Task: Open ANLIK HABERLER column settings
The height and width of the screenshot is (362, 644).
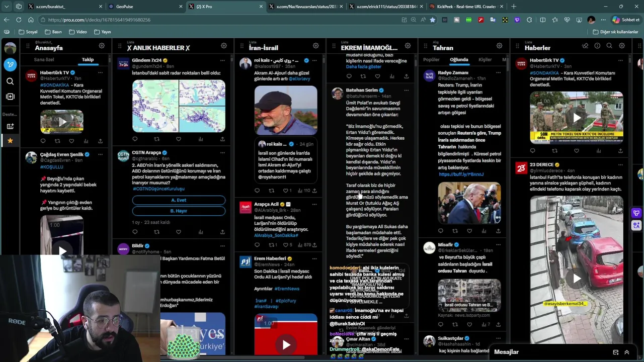Action: pos(224,46)
